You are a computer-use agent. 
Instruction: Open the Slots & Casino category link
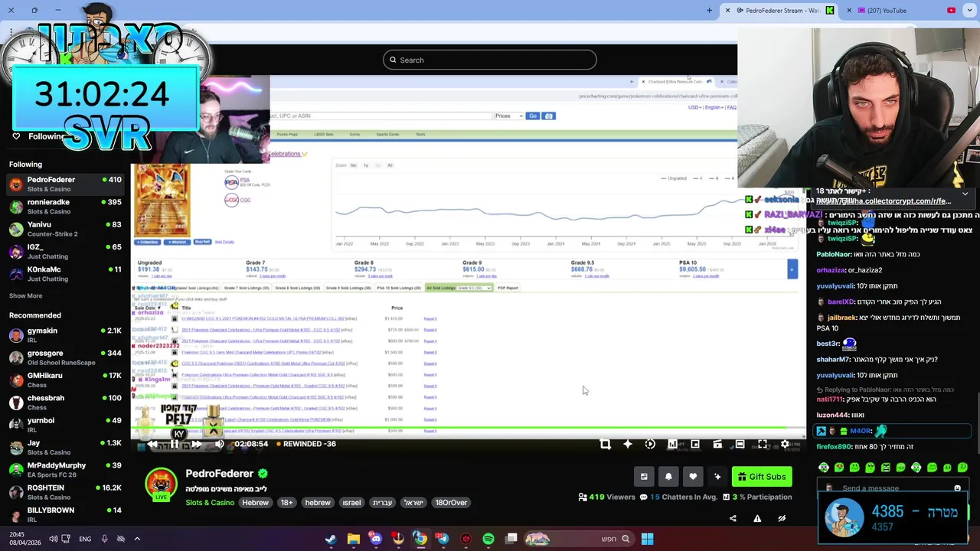pyautogui.click(x=210, y=503)
